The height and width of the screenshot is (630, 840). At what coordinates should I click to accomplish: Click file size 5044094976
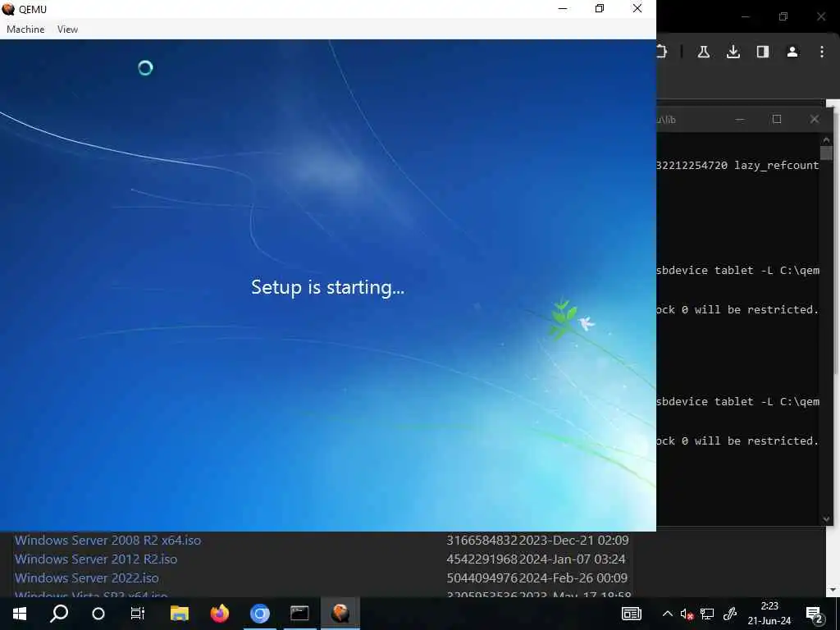[x=482, y=578]
